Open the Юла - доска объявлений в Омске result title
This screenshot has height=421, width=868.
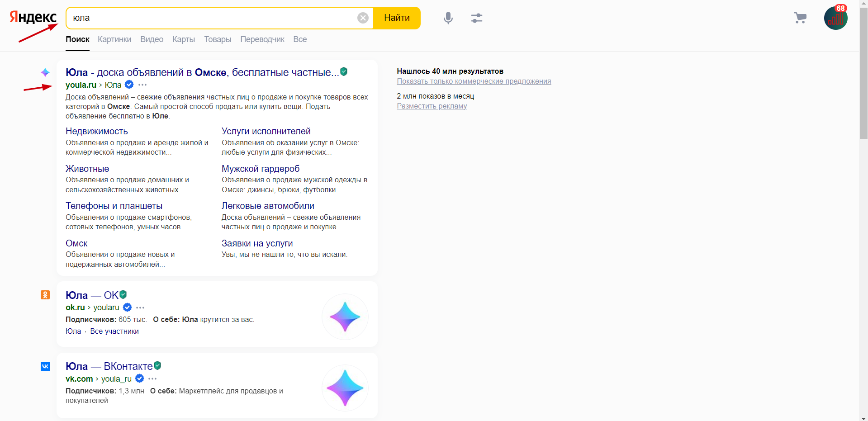click(202, 72)
